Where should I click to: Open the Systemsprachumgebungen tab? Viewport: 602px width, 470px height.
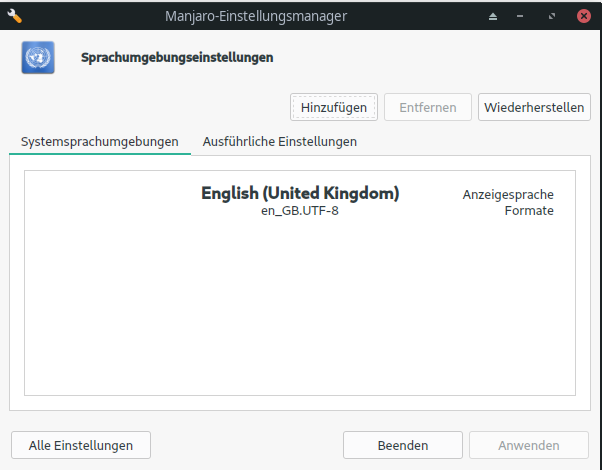point(100,142)
